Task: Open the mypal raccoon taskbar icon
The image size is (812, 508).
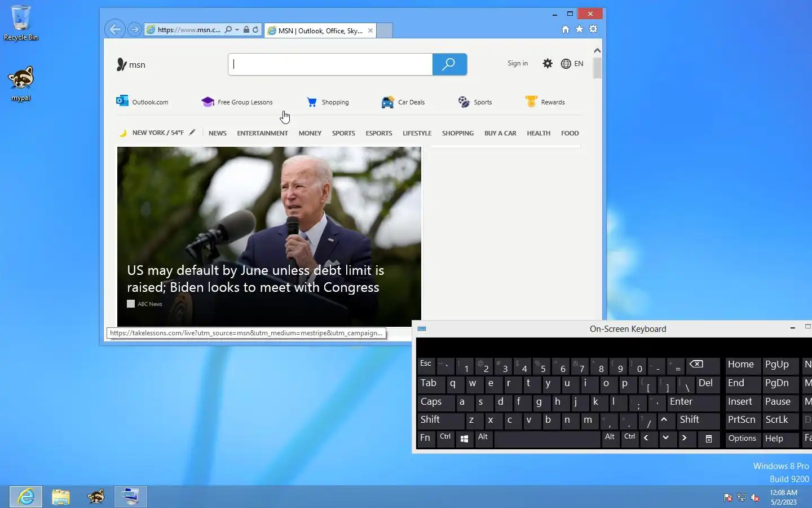Action: [96, 497]
